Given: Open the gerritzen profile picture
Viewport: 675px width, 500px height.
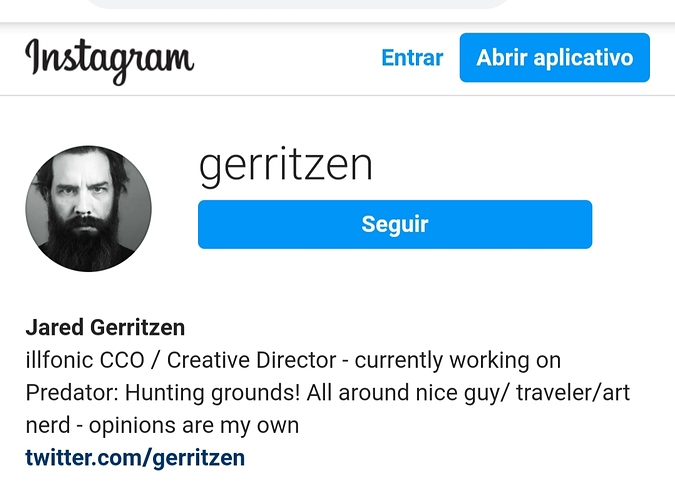Looking at the screenshot, I should tap(89, 209).
